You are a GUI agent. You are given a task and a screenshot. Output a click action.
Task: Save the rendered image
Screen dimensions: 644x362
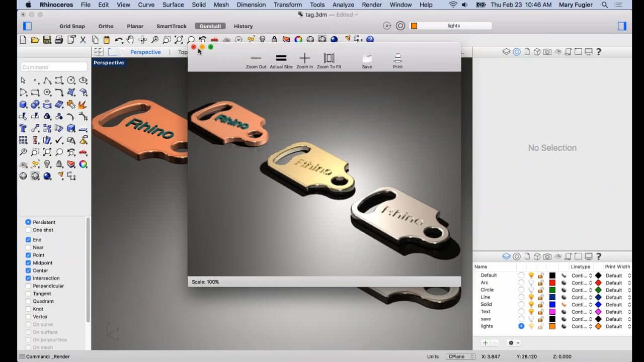pyautogui.click(x=367, y=61)
